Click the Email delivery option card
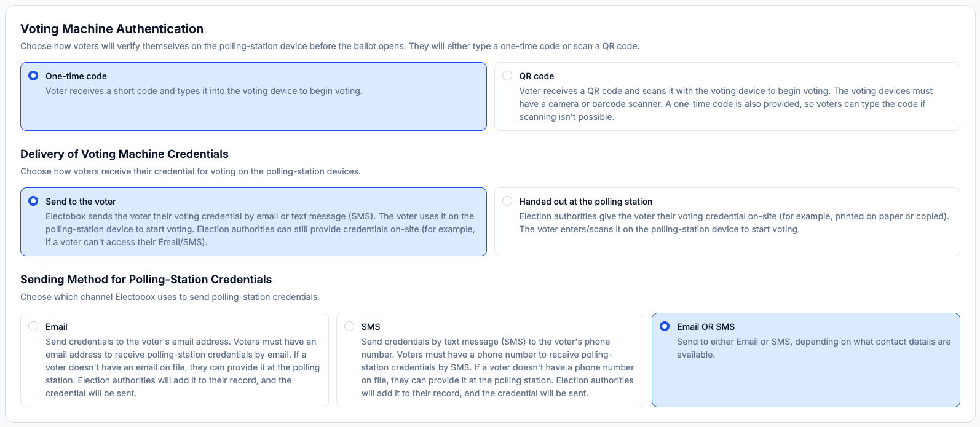Image resolution: width=980 pixels, height=427 pixels. [175, 359]
